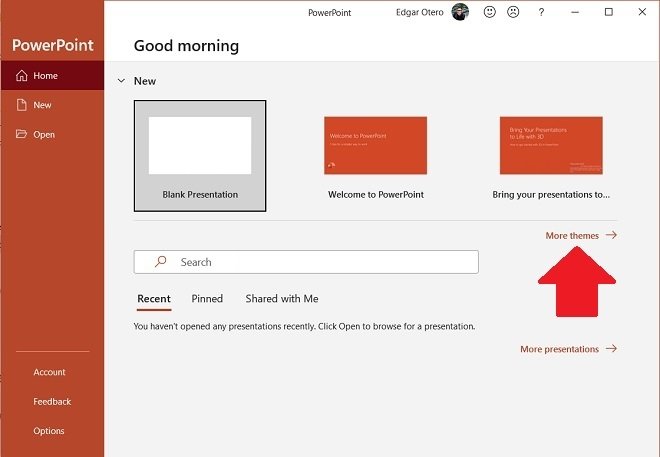Maximize the PowerPoint window
This screenshot has width=660, height=457.
point(609,12)
